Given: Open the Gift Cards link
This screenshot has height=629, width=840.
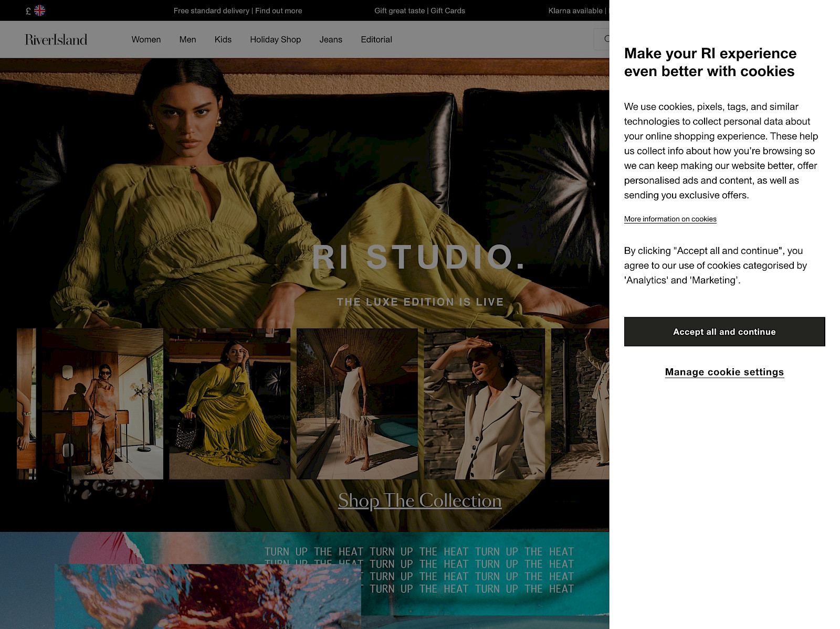Looking at the screenshot, I should (x=447, y=10).
